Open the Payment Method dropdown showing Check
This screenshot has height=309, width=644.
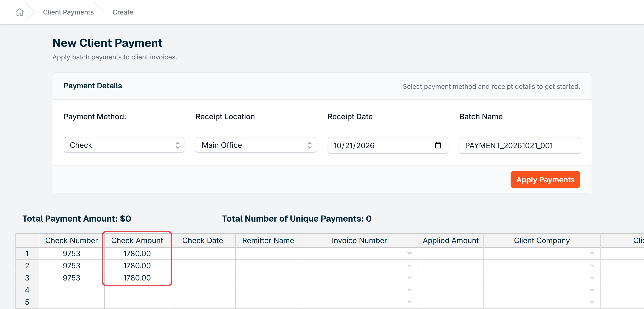click(124, 145)
